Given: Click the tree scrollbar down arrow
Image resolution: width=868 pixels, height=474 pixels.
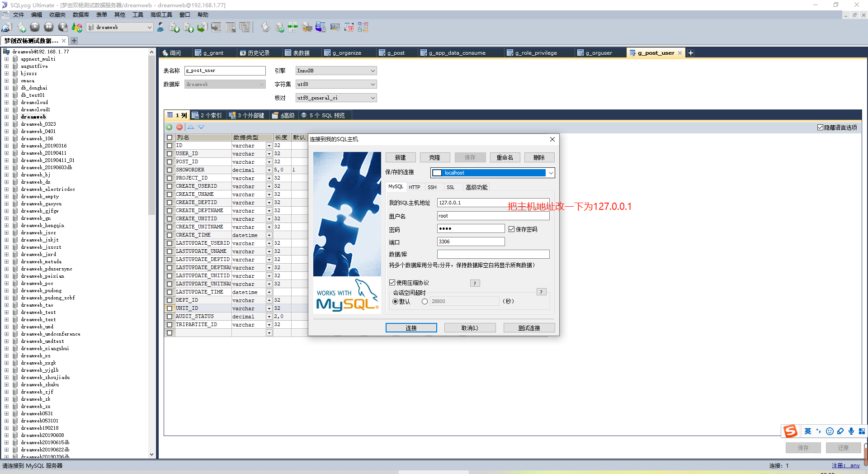Looking at the screenshot, I should tap(151, 455).
